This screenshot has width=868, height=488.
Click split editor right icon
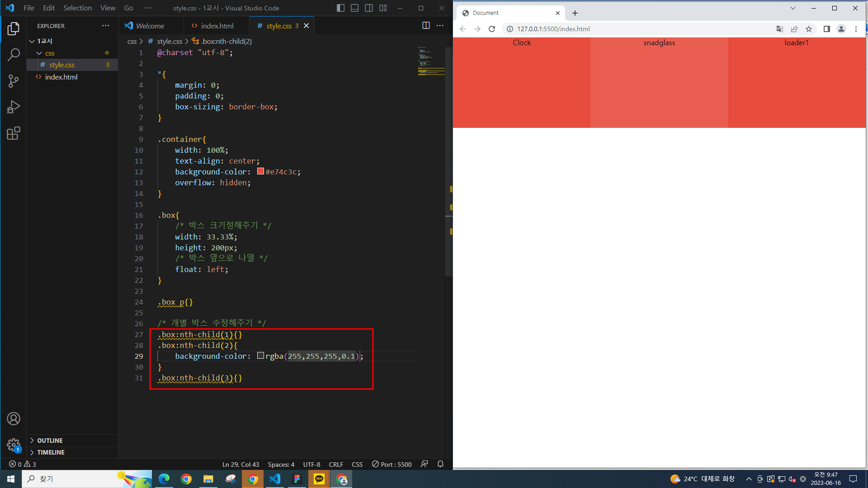(426, 26)
